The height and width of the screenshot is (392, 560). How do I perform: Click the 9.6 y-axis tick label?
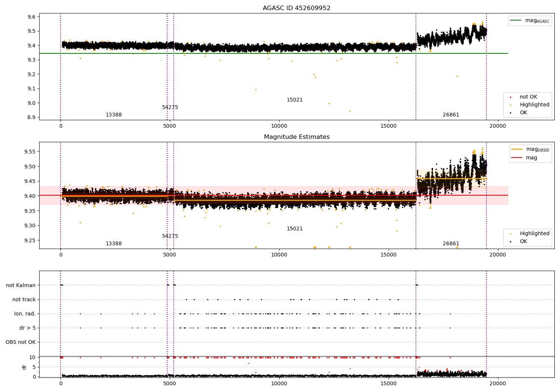(31, 17)
